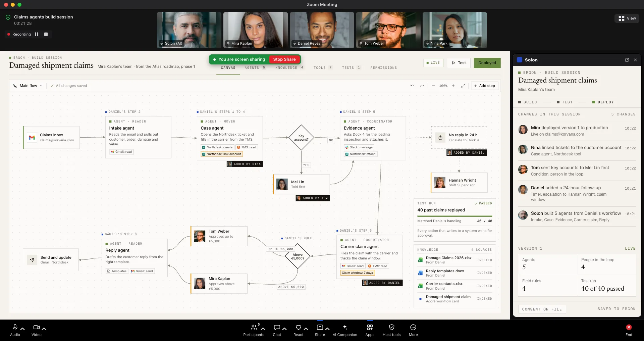Screen dimensions: 644x341
Task: Expand video options arrow
Action: point(44,329)
